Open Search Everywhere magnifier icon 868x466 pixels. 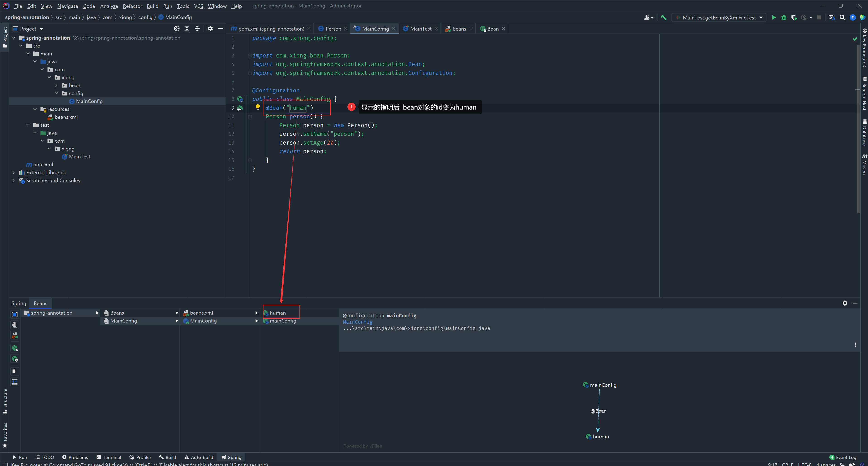click(x=842, y=17)
